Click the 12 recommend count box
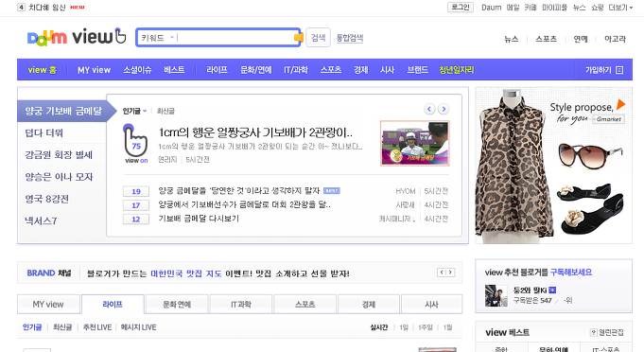Viewport: 644px width, 352px height. 136,220
